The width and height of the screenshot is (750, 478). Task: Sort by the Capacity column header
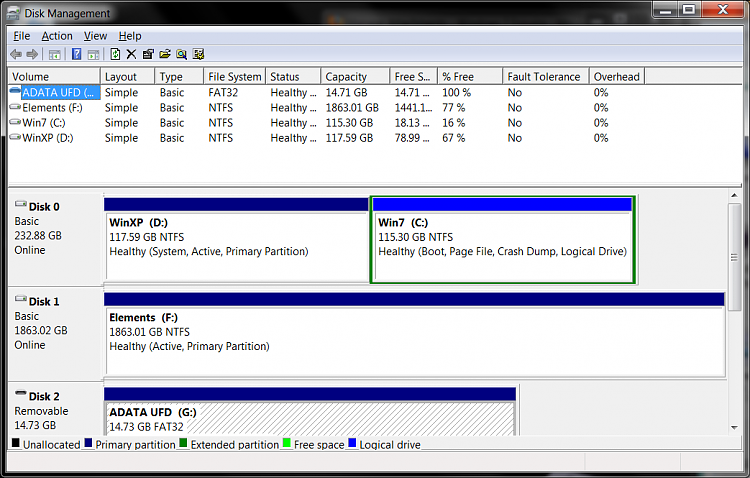(355, 77)
